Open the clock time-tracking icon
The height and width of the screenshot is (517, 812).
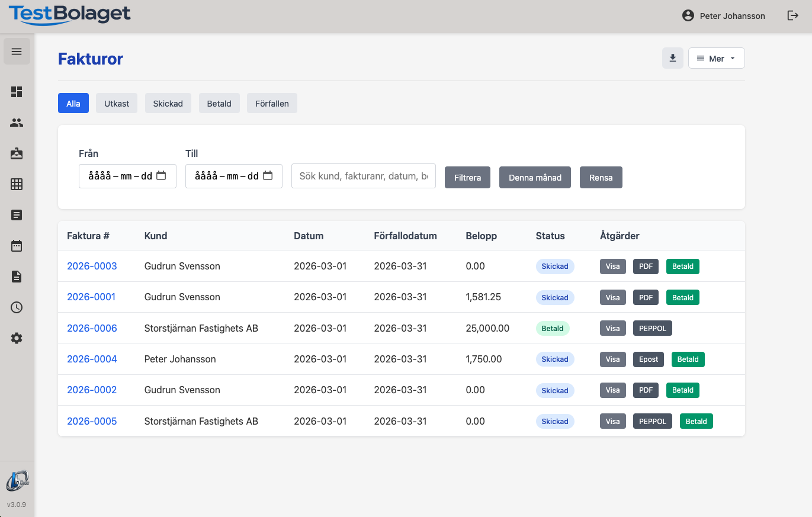pos(17,307)
